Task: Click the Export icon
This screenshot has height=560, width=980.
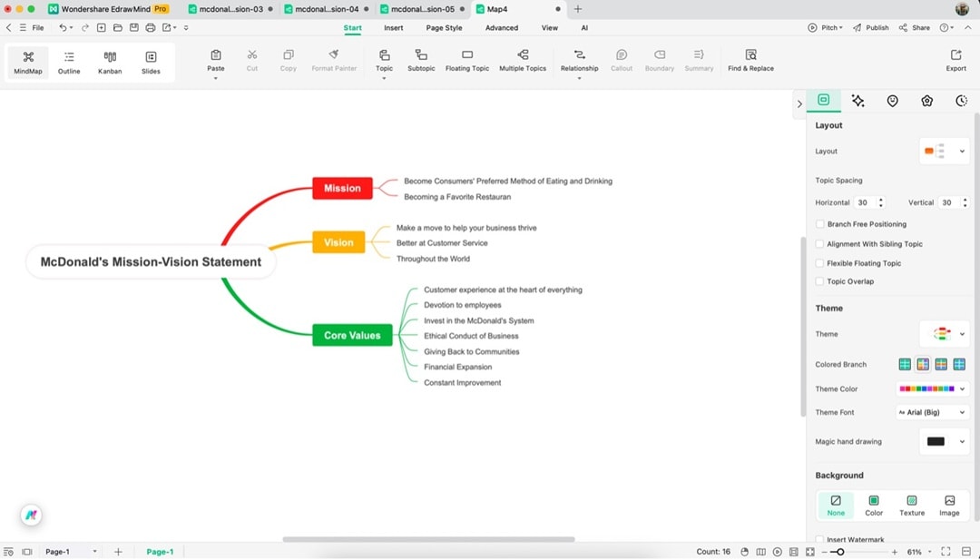Action: tap(955, 61)
